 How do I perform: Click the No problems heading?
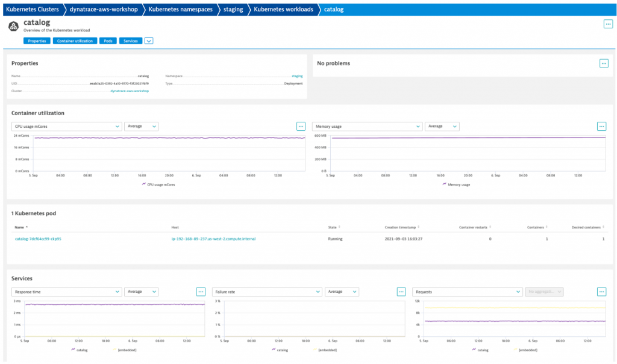[333, 63]
